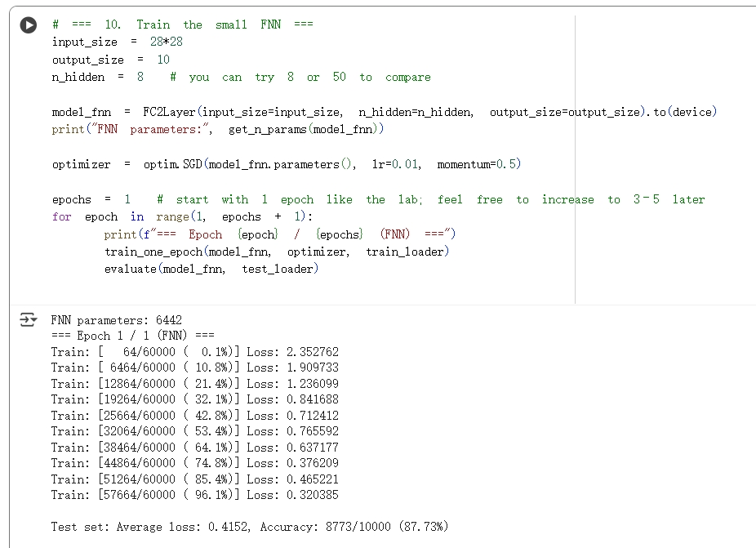
Task: Click the output line with Loss: 0.841688
Action: pyautogui.click(x=194, y=399)
